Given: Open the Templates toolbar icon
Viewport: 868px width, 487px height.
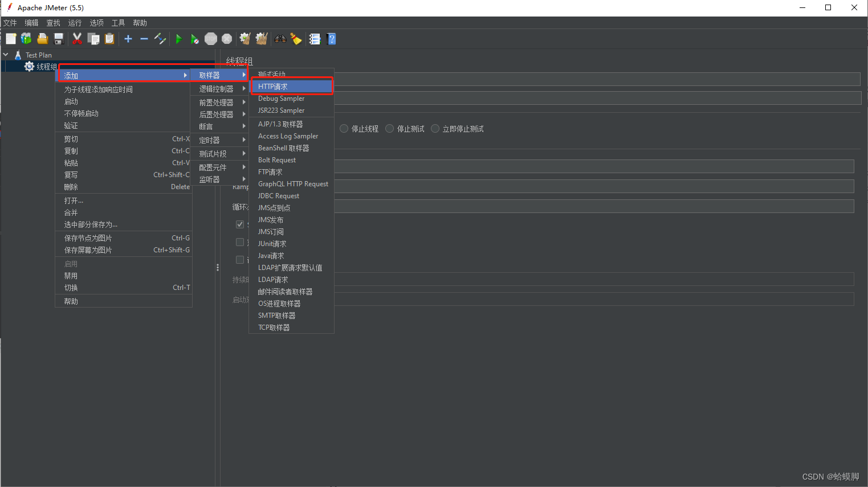Looking at the screenshot, I should point(26,39).
